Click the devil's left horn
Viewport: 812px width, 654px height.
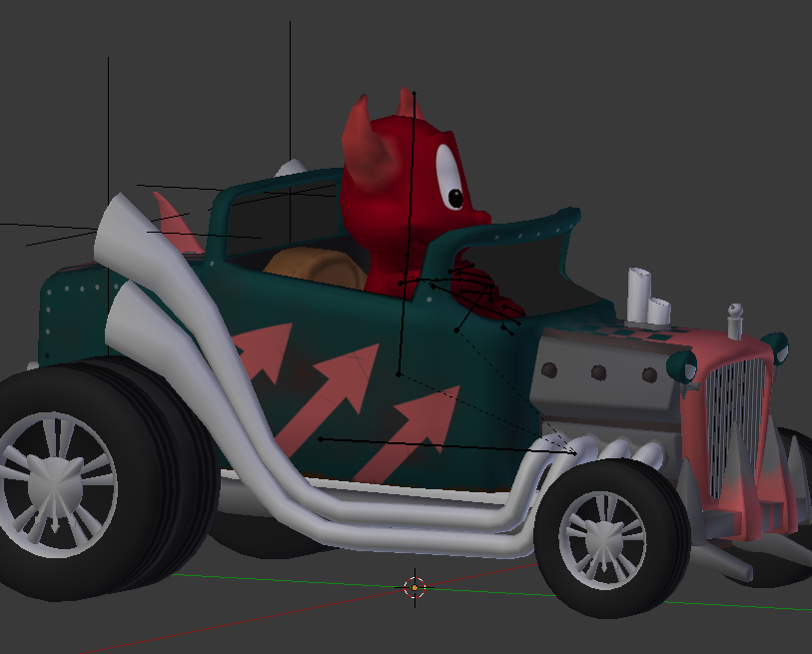pyautogui.click(x=361, y=140)
